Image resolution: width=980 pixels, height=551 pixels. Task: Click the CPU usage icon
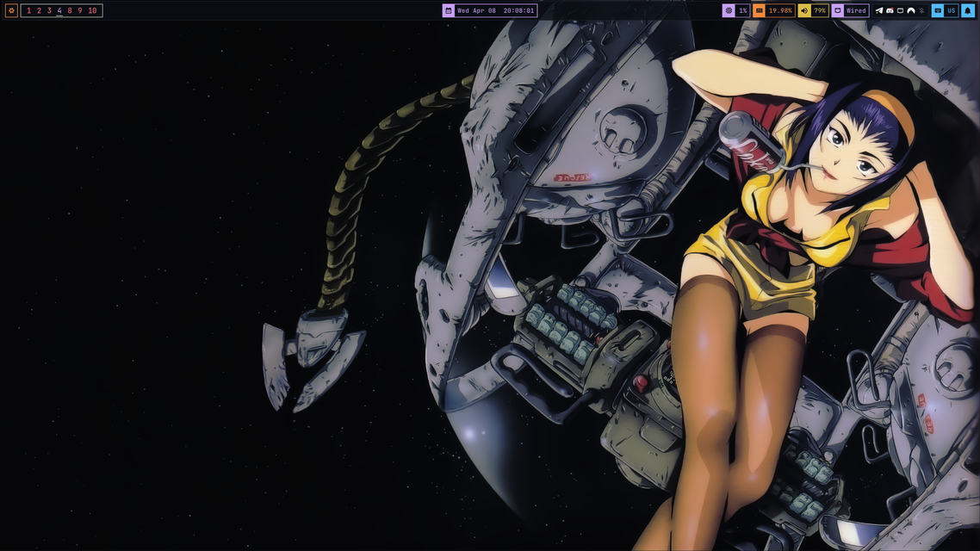point(729,10)
